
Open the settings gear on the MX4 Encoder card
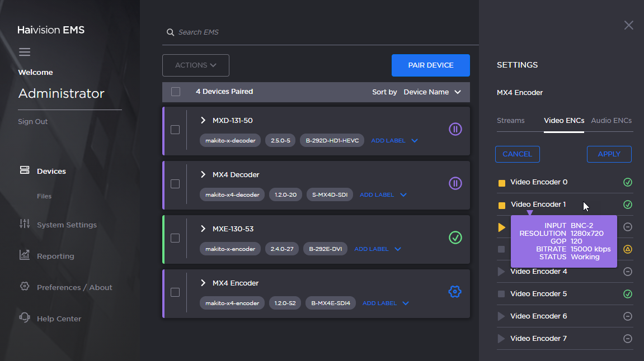[455, 291]
